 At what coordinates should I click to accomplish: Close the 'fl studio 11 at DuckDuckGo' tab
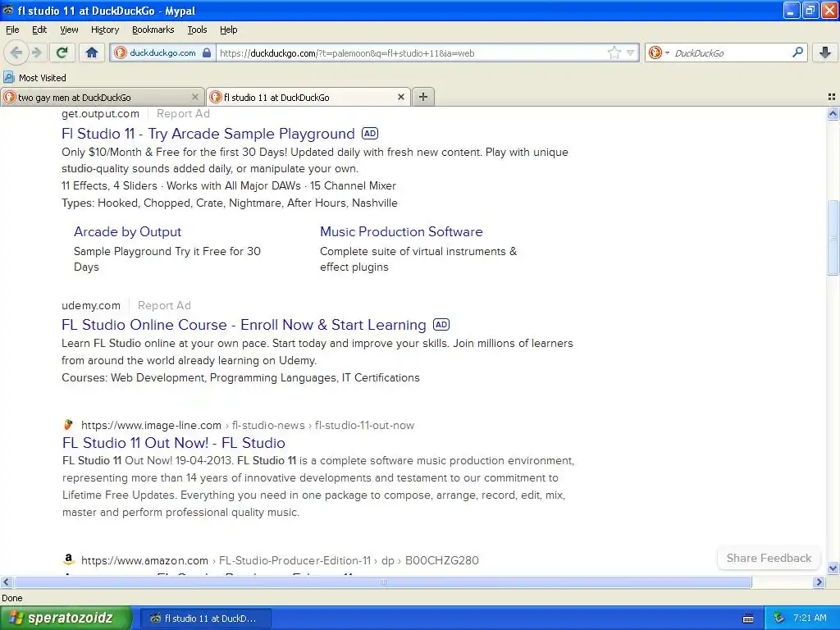(x=400, y=97)
